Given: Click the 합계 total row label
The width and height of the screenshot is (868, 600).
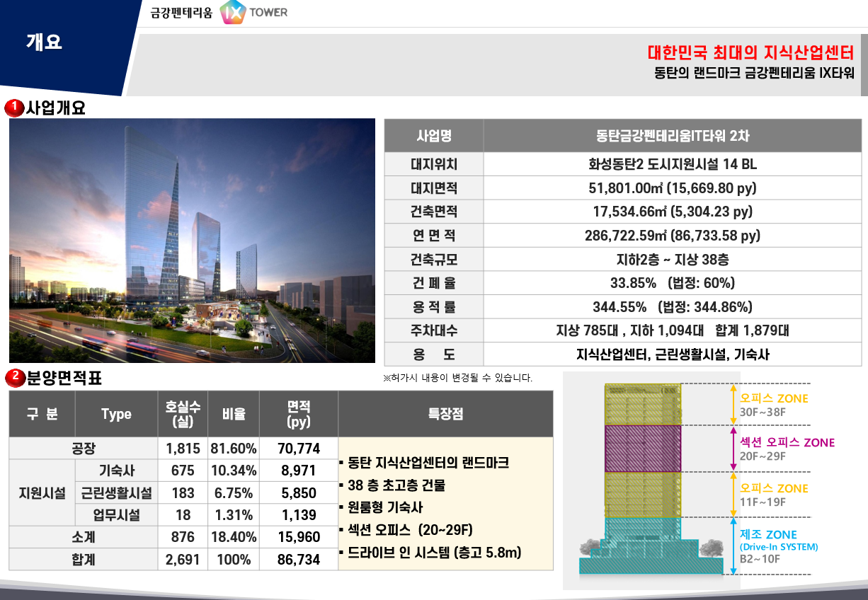Looking at the screenshot, I should point(84,559).
